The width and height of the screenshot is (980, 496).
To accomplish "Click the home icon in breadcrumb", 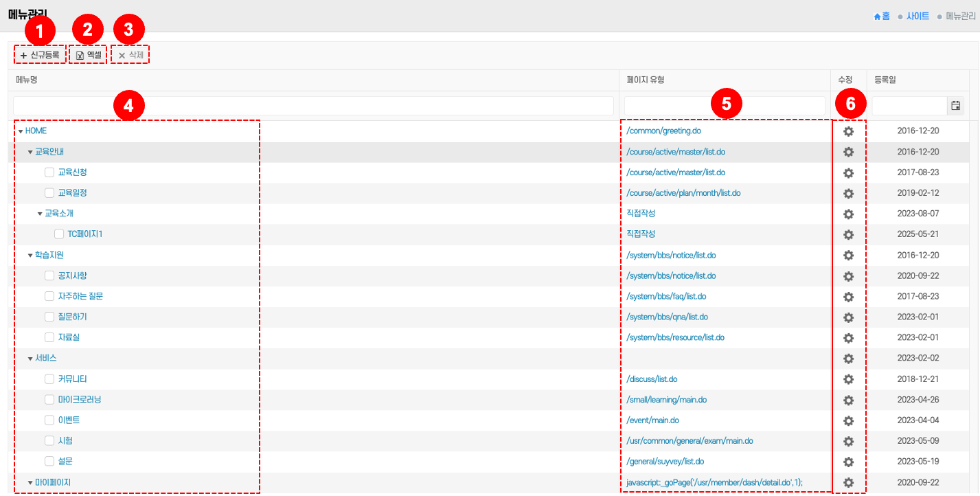I will click(x=877, y=16).
